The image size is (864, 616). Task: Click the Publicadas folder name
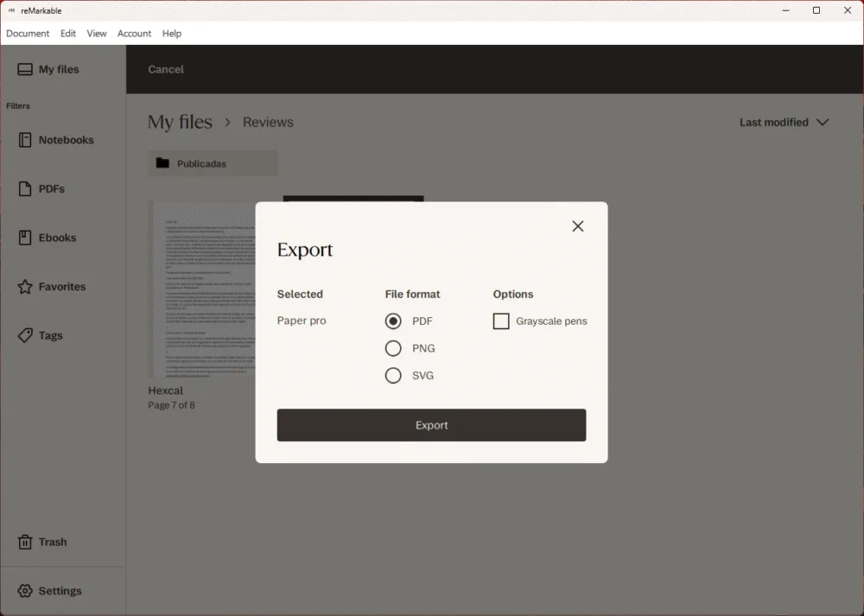(201, 163)
